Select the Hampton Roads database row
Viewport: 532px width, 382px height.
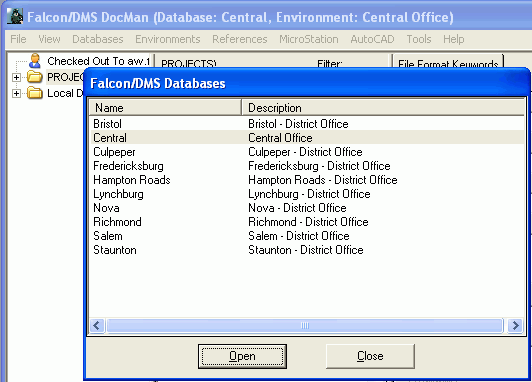point(307,180)
